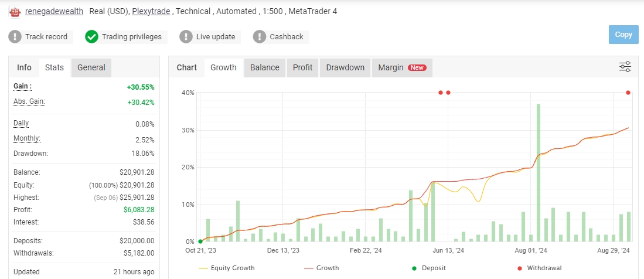This screenshot has width=644, height=279.
Task: Switch to the General tab
Action: point(91,68)
